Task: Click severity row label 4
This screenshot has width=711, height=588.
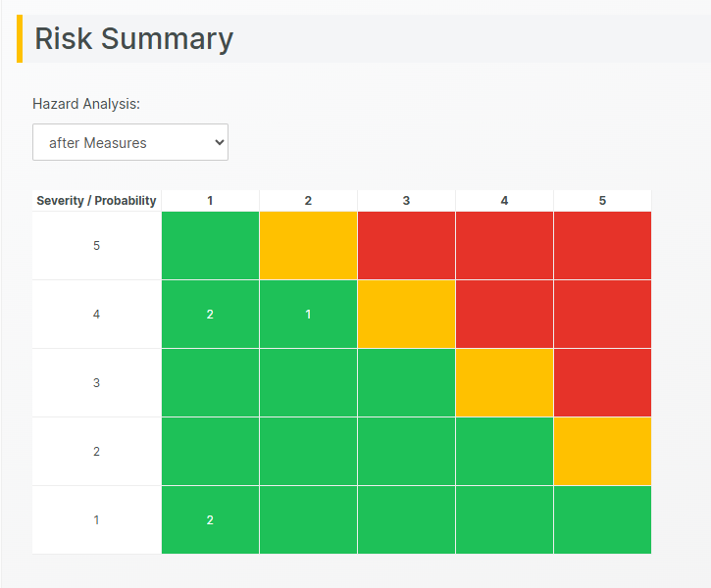Action: coord(96,315)
